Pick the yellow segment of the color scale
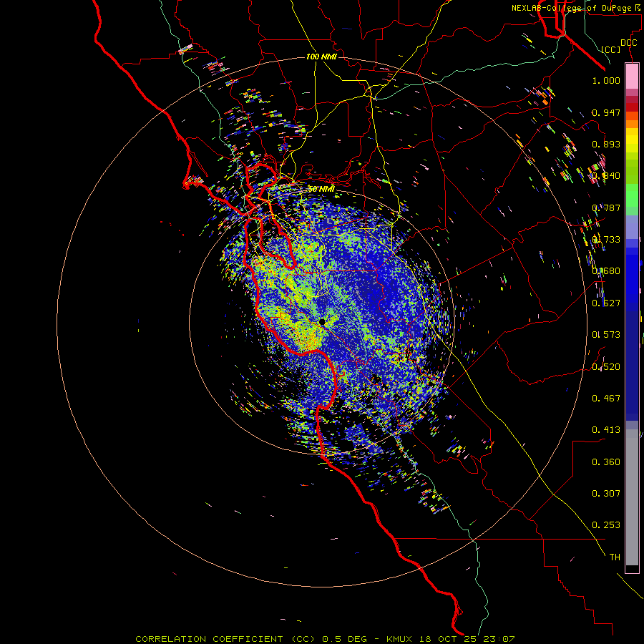This screenshot has width=644, height=644. click(632, 140)
